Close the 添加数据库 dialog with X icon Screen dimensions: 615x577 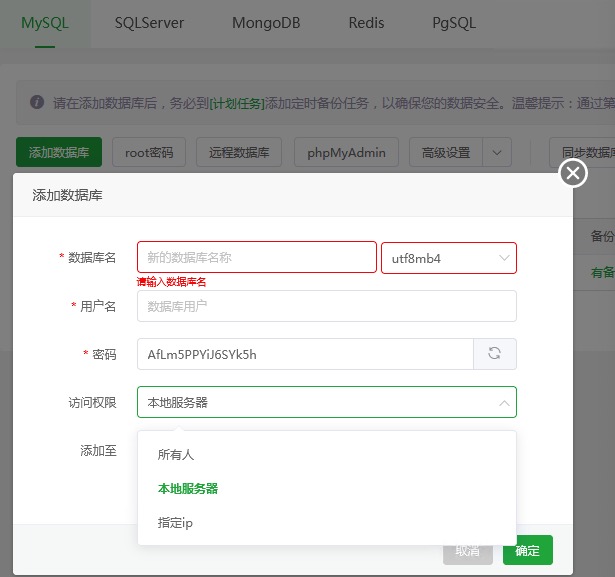tap(573, 173)
